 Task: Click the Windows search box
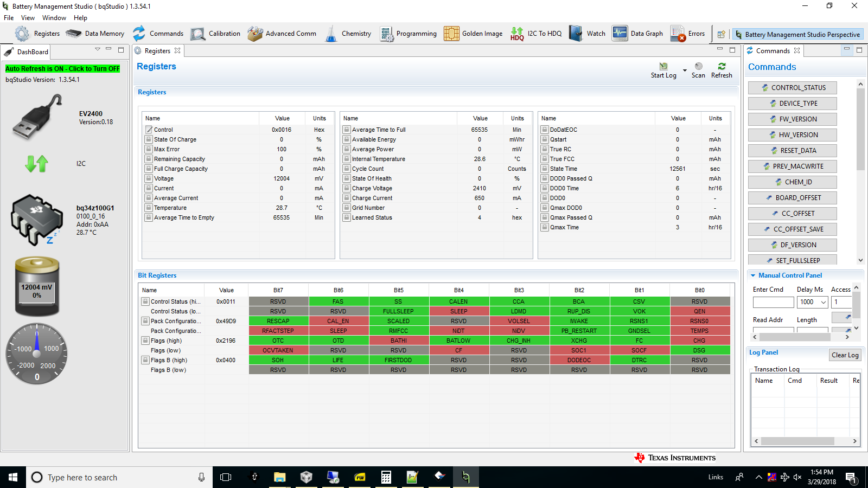(119, 477)
